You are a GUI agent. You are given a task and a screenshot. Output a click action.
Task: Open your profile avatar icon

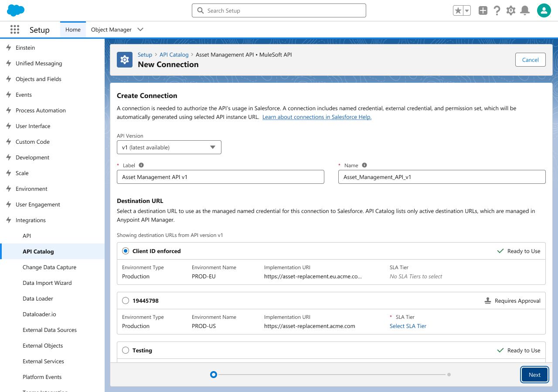pos(544,10)
